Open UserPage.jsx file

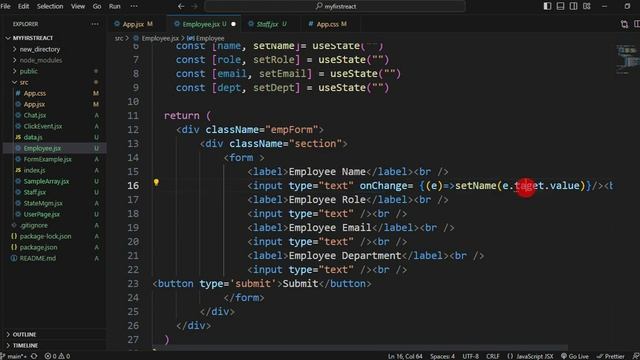(x=42, y=214)
